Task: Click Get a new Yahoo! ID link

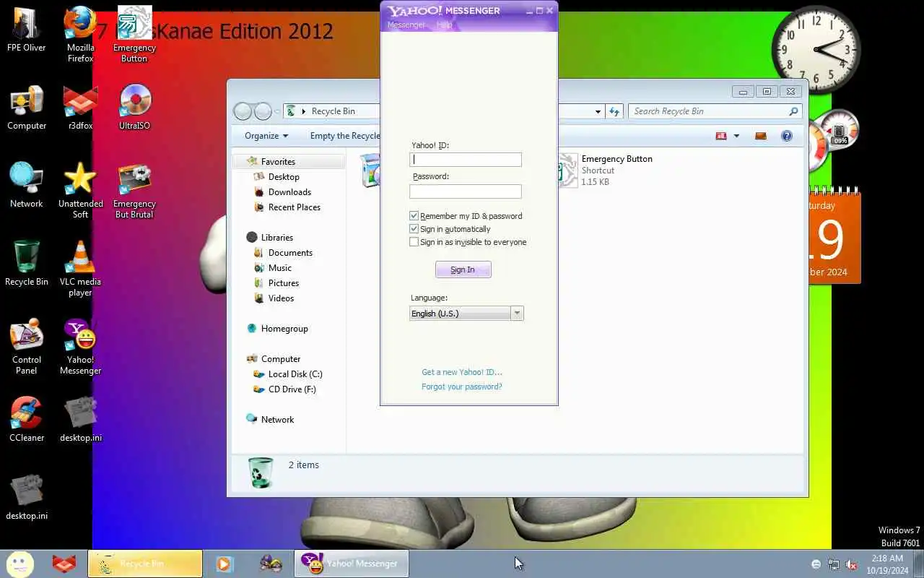Action: [x=462, y=372]
